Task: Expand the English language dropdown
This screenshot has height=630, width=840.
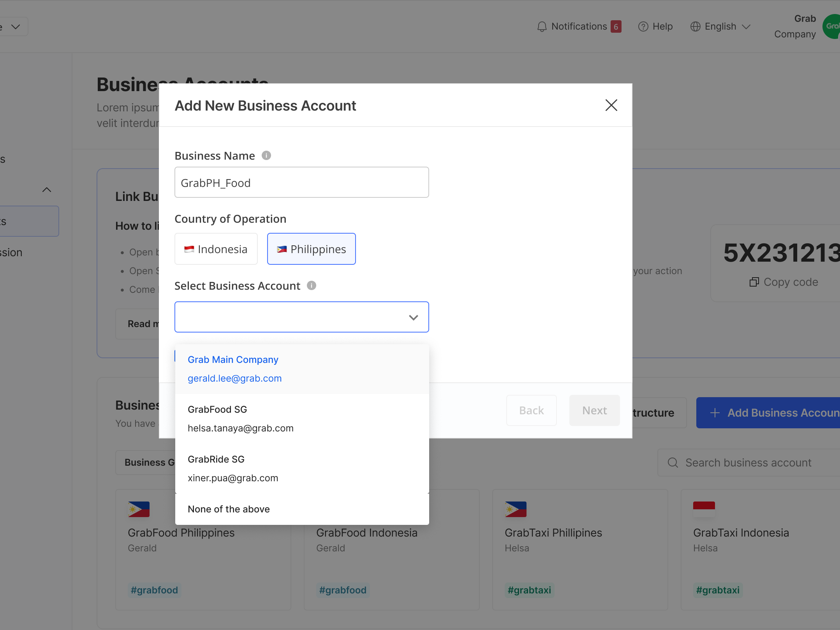Action: tap(746, 26)
